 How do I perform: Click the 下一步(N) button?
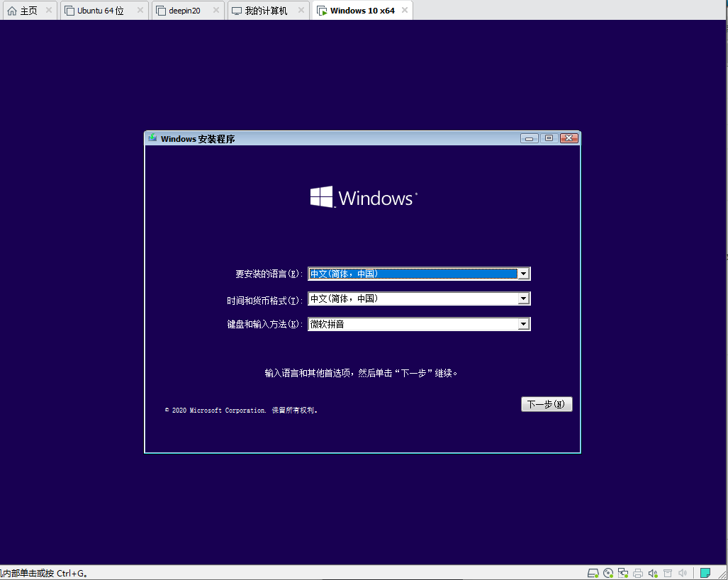[547, 404]
